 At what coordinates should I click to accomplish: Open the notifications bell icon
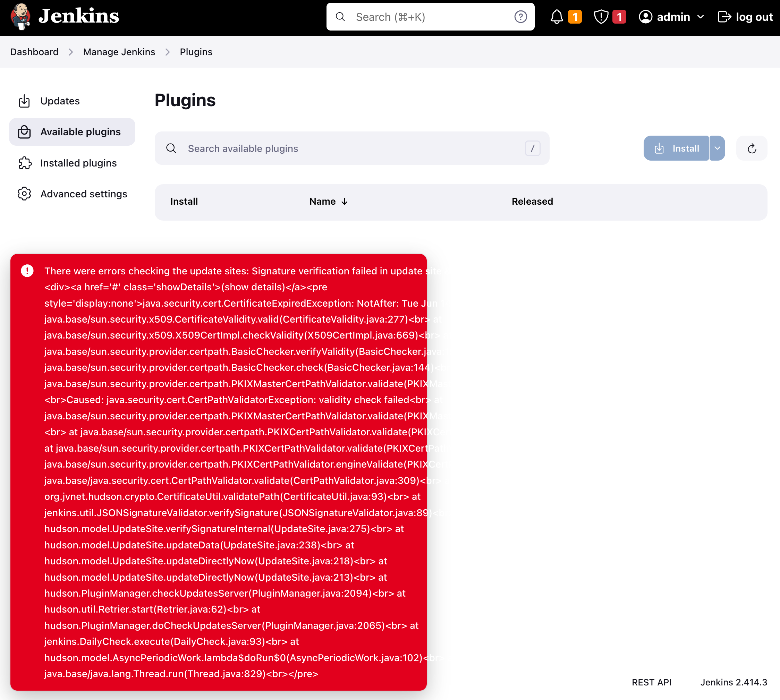[557, 17]
